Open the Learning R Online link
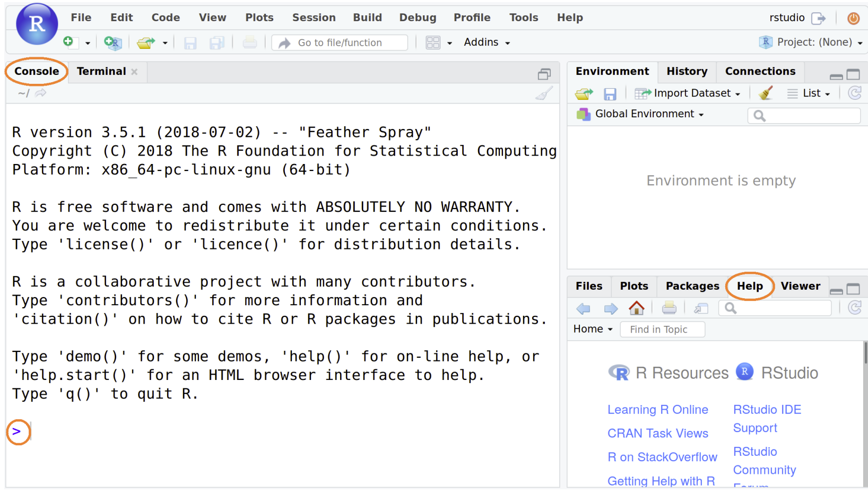 658,410
